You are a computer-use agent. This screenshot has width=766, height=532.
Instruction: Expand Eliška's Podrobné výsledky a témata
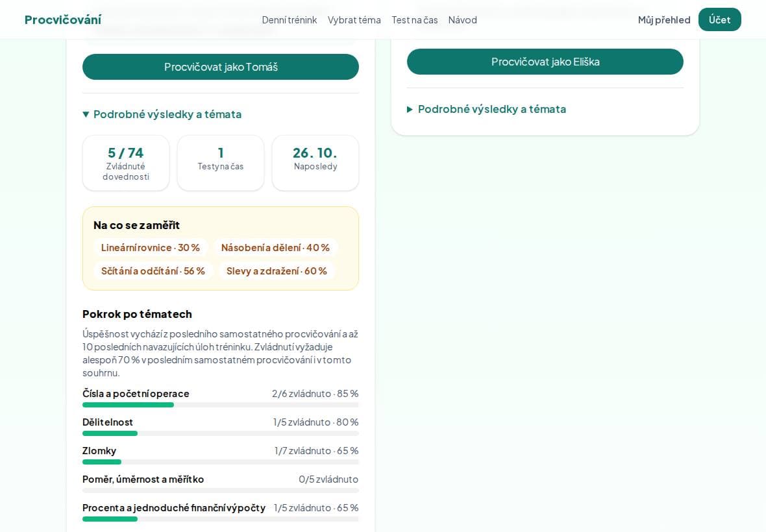[487, 109]
